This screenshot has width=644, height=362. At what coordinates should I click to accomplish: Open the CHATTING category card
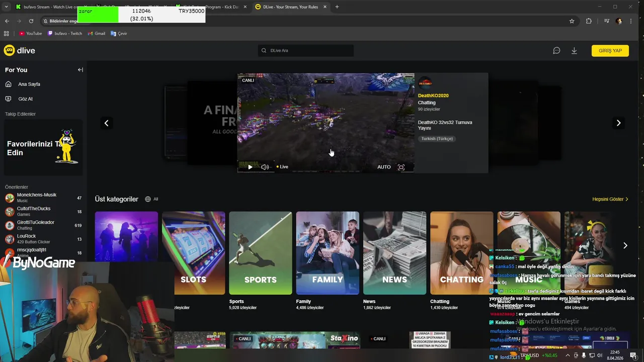(x=462, y=253)
